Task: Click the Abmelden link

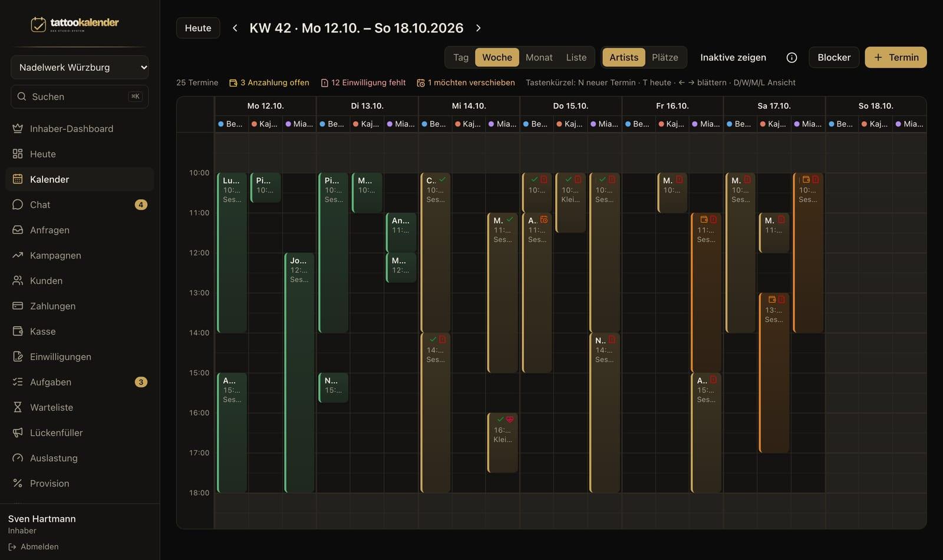Action: point(34,546)
